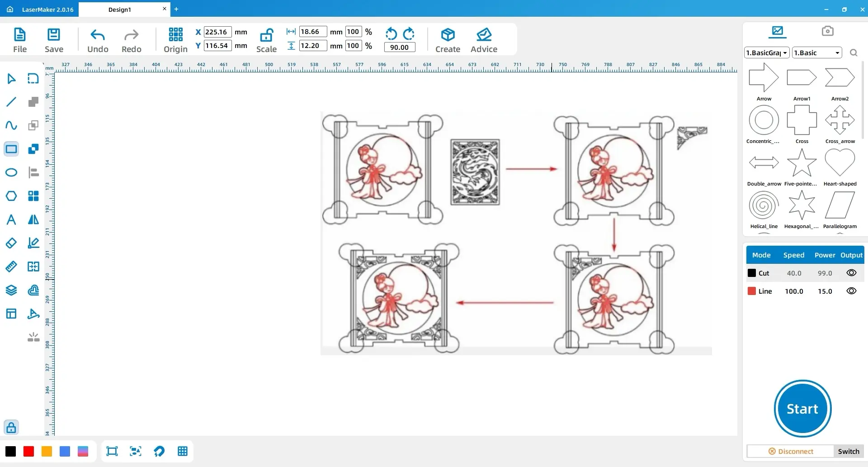868x467 pixels.
Task: Click the Origin grid icon
Action: coord(175,34)
